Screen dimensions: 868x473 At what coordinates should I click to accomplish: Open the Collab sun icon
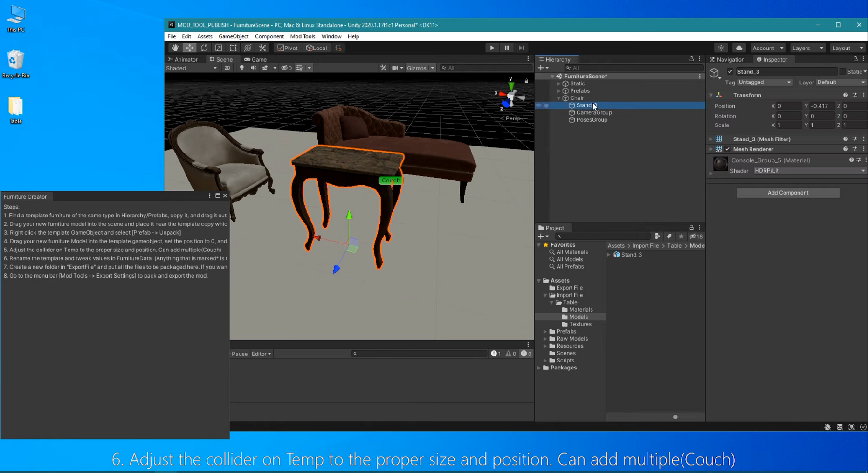721,48
